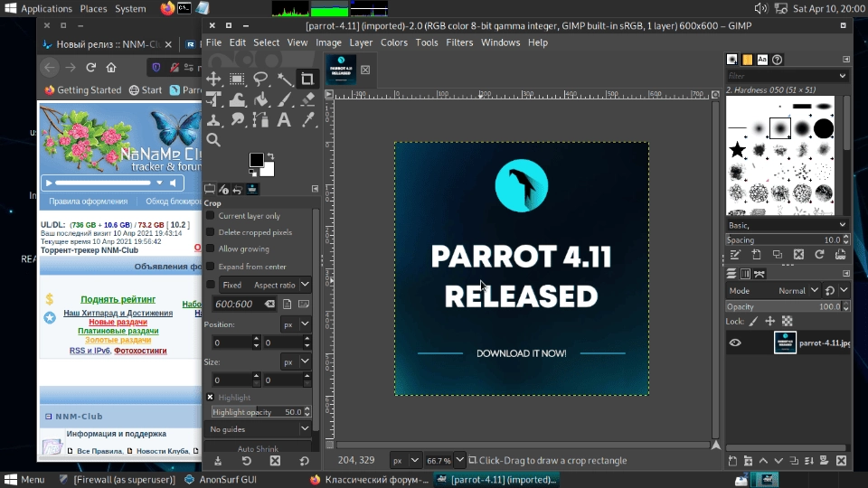Toggle lock pixels for the layer

pyautogui.click(x=753, y=321)
